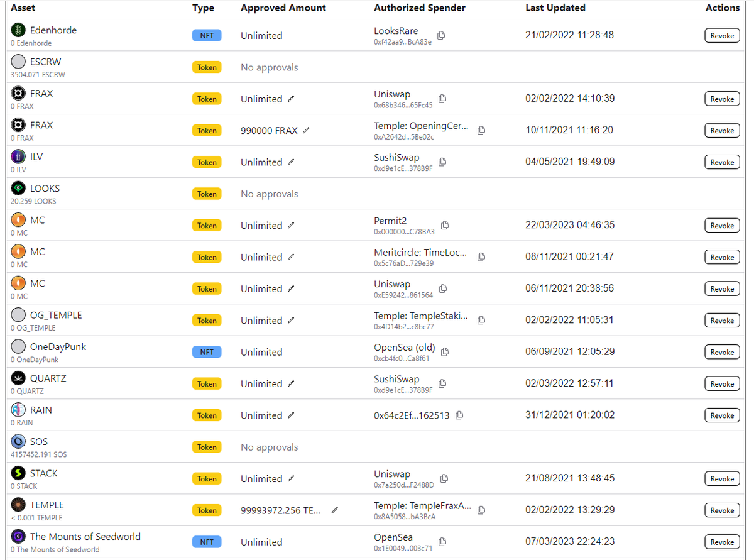Click the Last Updated column header
The width and height of the screenshot is (754, 560).
tap(555, 8)
